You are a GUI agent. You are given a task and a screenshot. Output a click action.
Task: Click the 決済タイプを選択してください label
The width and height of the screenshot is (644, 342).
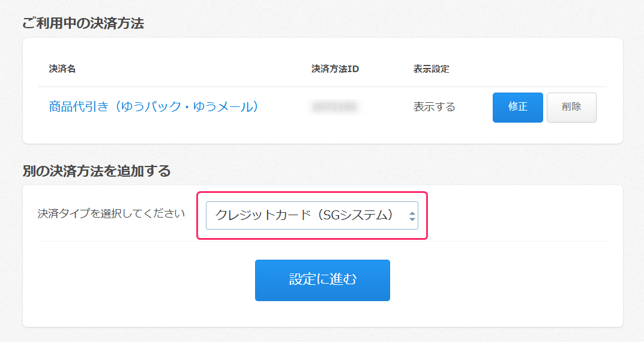pyautogui.click(x=111, y=213)
